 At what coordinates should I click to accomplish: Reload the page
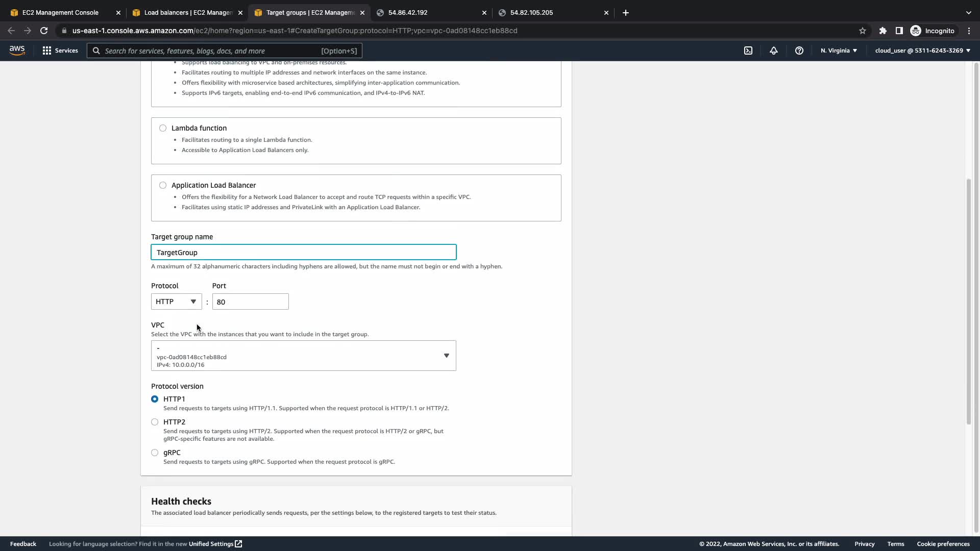(x=44, y=31)
